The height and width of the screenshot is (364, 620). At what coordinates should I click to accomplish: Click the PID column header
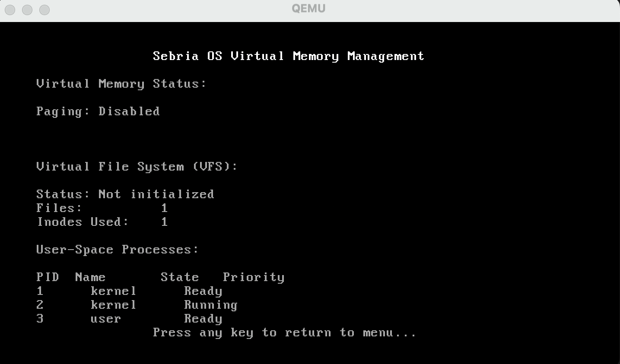(48, 277)
